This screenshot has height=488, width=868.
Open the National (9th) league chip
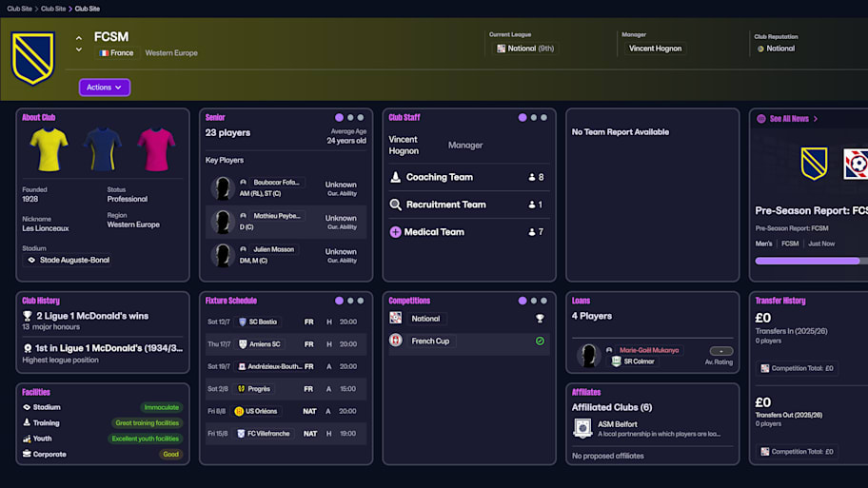point(525,49)
